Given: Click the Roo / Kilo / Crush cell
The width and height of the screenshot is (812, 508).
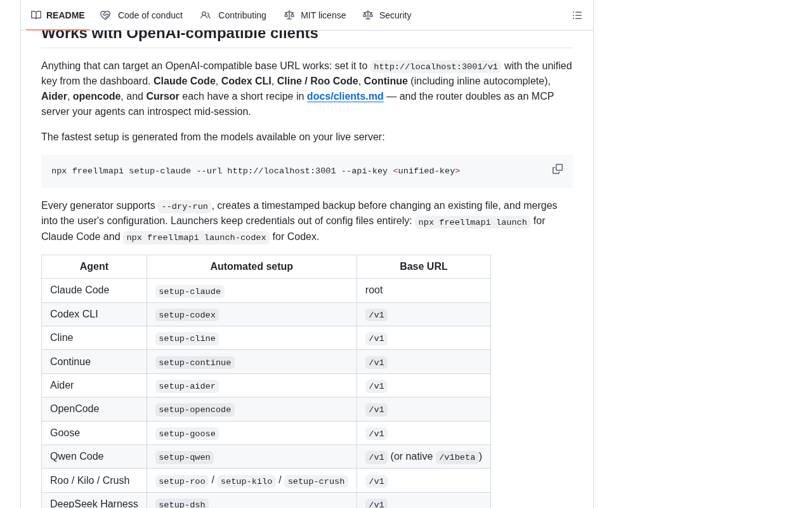Looking at the screenshot, I should click(94, 481).
